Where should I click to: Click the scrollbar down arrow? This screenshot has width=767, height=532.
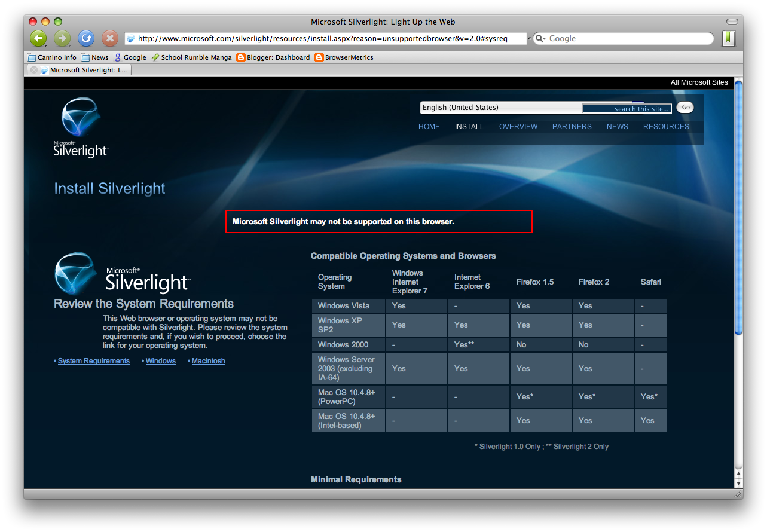pyautogui.click(x=738, y=483)
